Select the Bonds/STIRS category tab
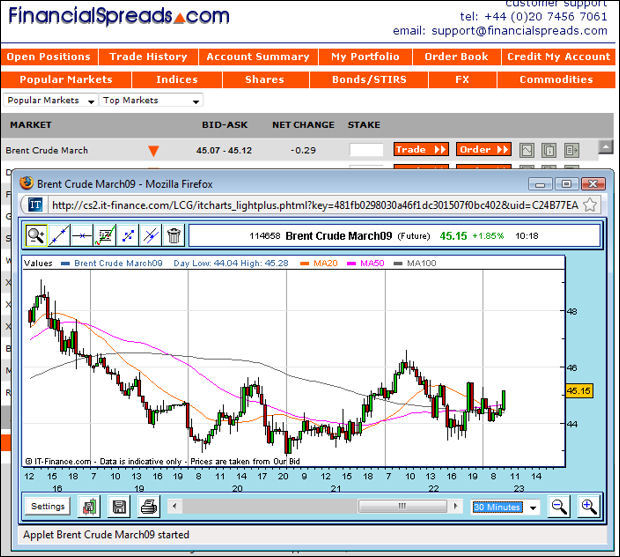 pyautogui.click(x=369, y=80)
